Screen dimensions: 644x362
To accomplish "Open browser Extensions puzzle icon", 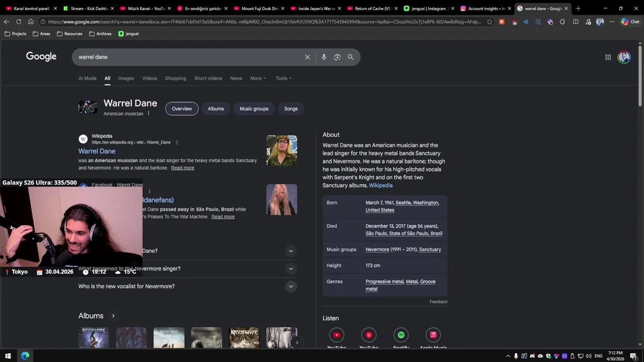I will [562, 22].
